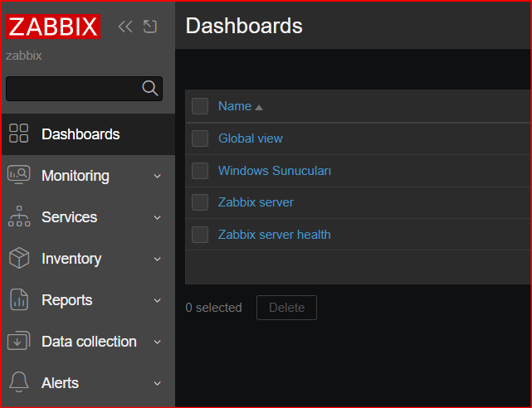Collapse sidebar with double-arrow icon

(125, 27)
